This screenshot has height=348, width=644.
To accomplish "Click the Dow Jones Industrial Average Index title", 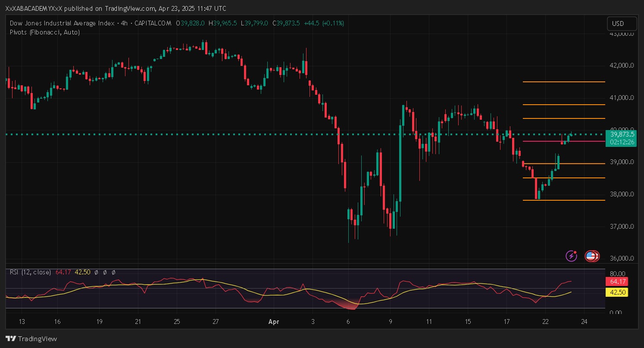I will click(62, 23).
